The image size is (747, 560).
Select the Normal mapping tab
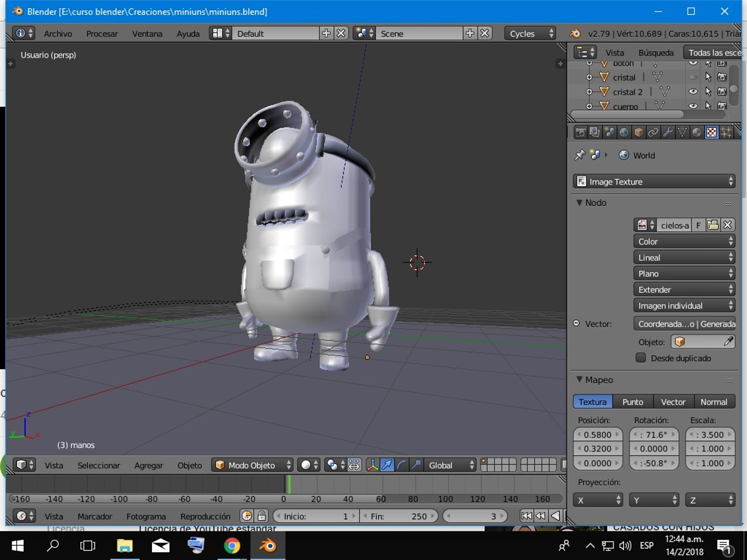714,402
